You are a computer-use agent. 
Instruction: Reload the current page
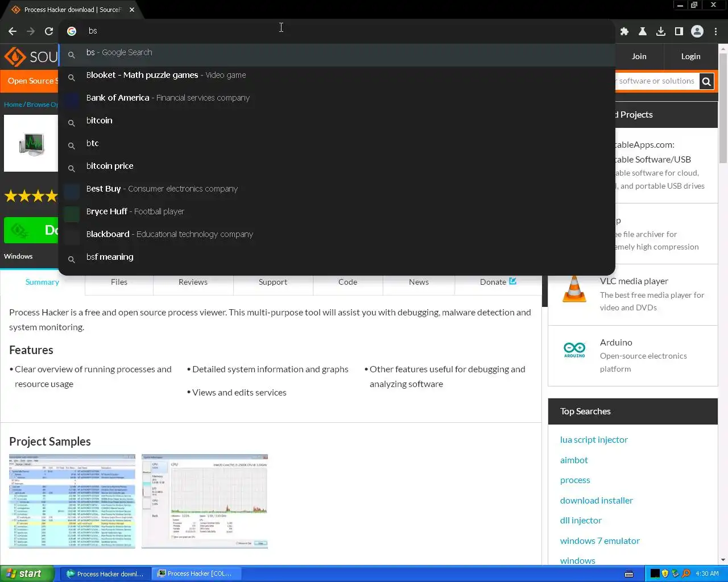click(x=49, y=31)
